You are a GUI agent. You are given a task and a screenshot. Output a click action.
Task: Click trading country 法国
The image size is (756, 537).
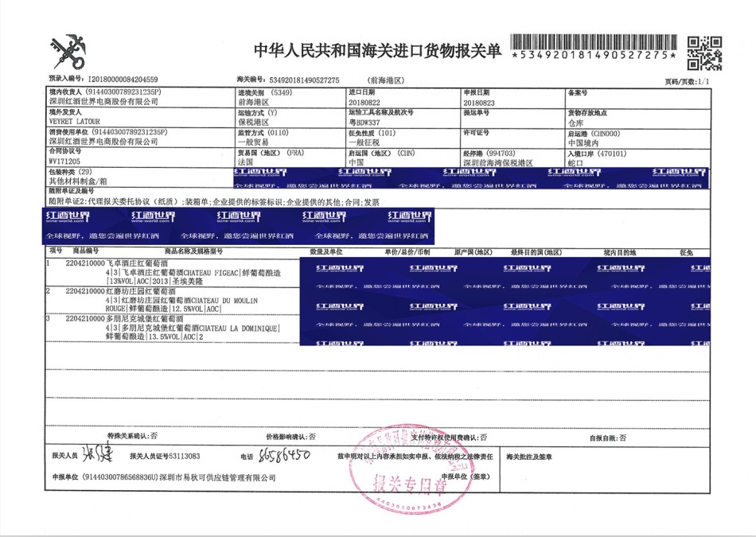[x=245, y=162]
